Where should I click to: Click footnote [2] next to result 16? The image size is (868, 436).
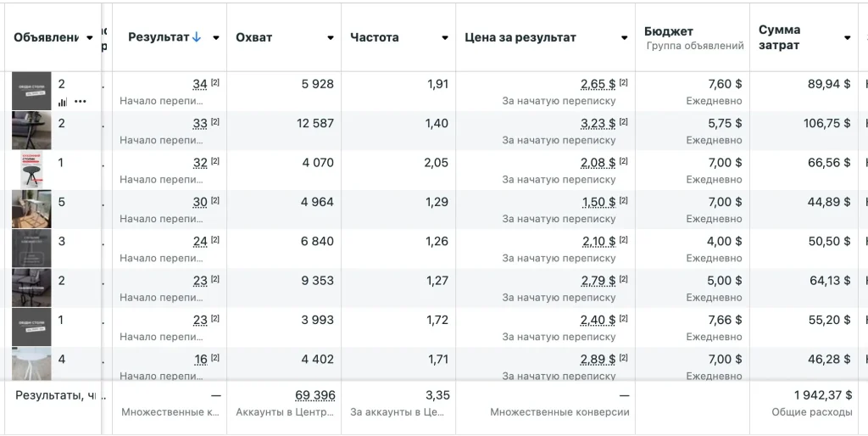pos(215,358)
